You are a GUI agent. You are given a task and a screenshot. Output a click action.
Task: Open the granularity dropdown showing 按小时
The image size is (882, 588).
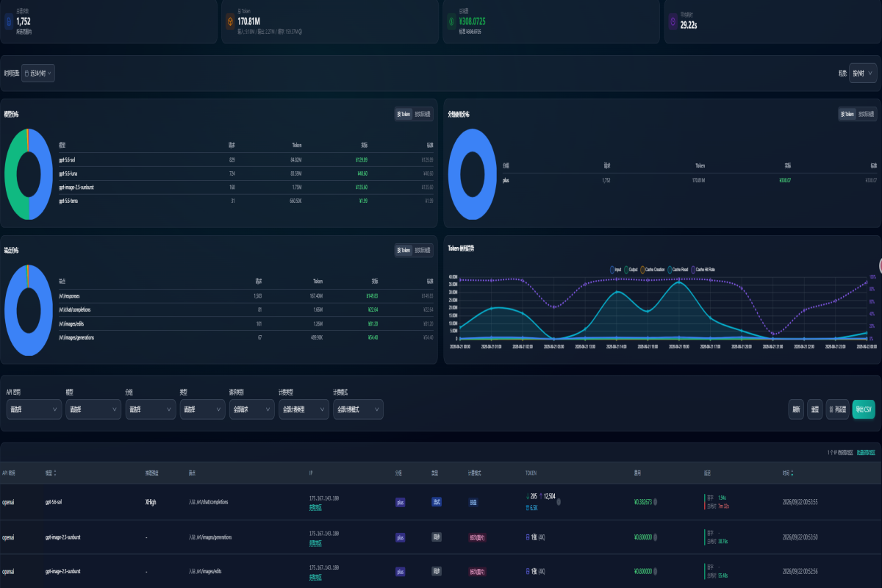[864, 73]
